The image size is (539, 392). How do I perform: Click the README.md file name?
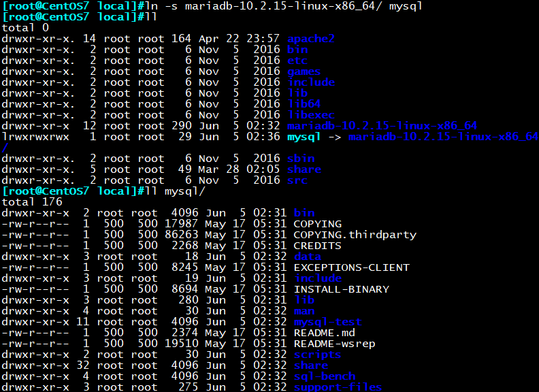[x=325, y=333]
